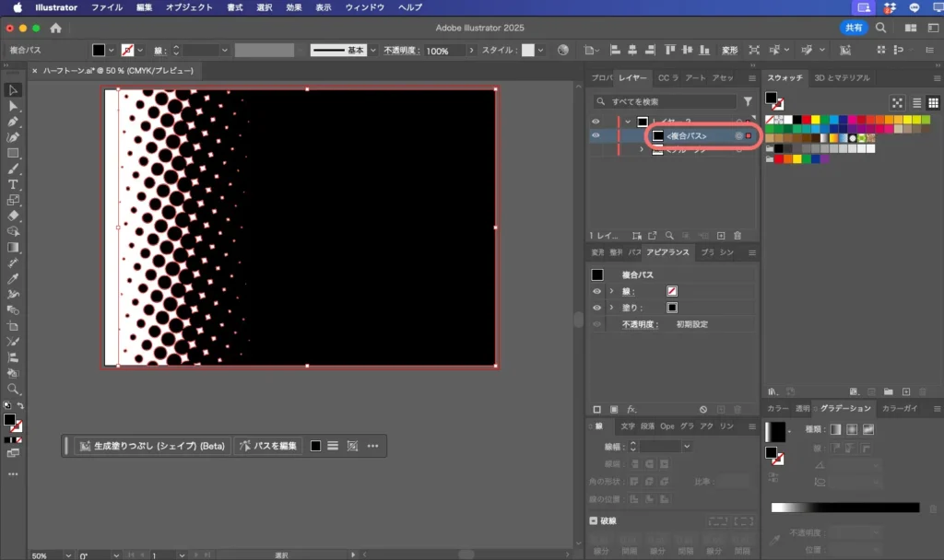This screenshot has width=944, height=560.
Task: Open the 線幅 stroke width dropdown
Action: pyautogui.click(x=686, y=446)
